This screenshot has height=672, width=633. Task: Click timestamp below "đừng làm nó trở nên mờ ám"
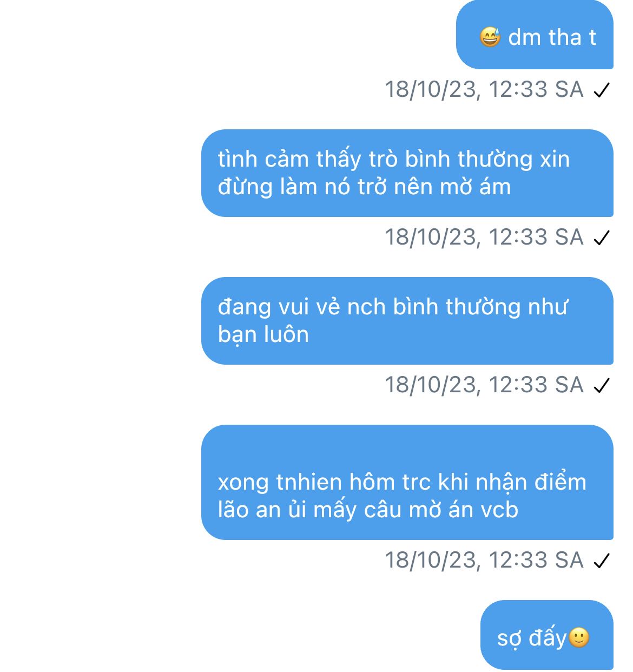point(484,238)
